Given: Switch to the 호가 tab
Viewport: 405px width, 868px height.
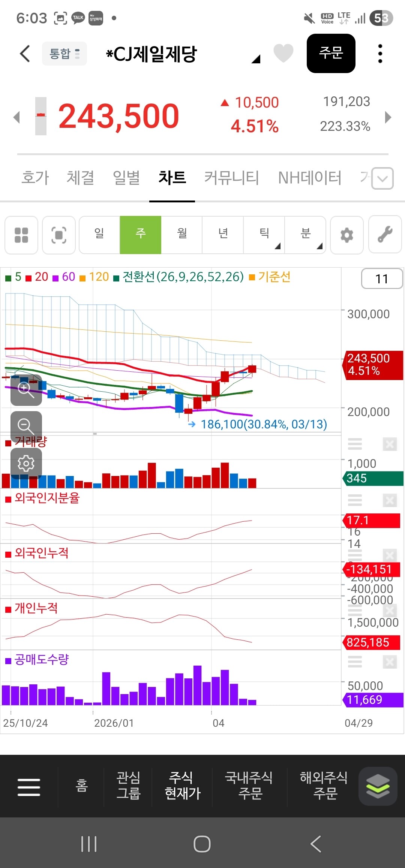Looking at the screenshot, I should (35, 178).
